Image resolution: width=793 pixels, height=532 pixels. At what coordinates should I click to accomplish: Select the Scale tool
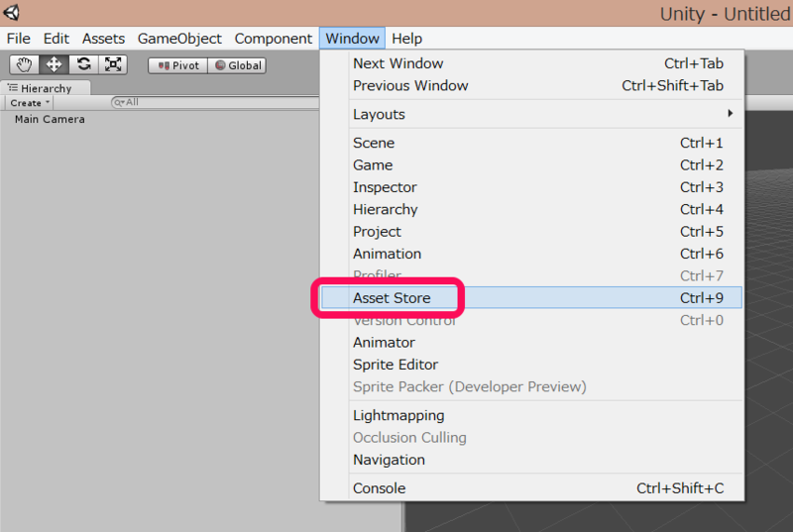tap(113, 64)
